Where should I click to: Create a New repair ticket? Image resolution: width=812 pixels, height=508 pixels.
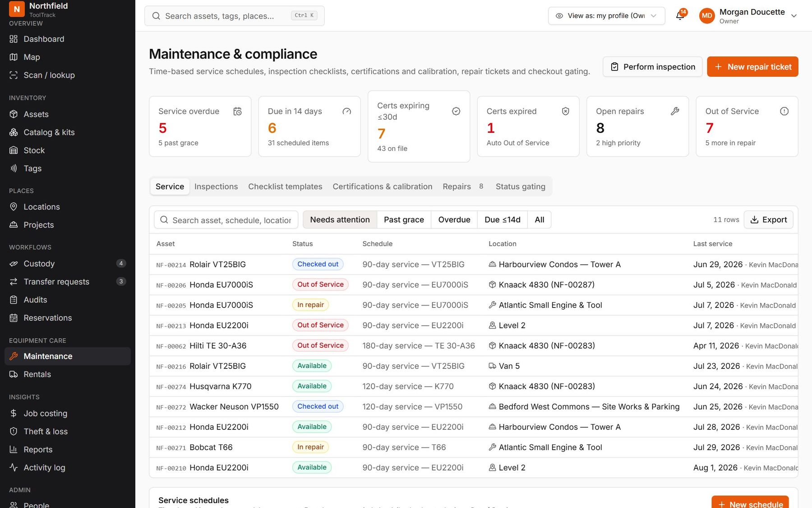click(x=752, y=67)
